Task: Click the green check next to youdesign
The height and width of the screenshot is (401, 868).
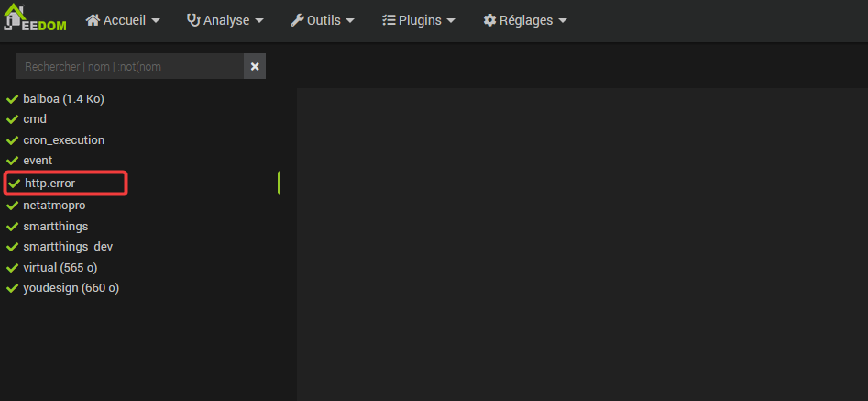Action: [x=12, y=288]
